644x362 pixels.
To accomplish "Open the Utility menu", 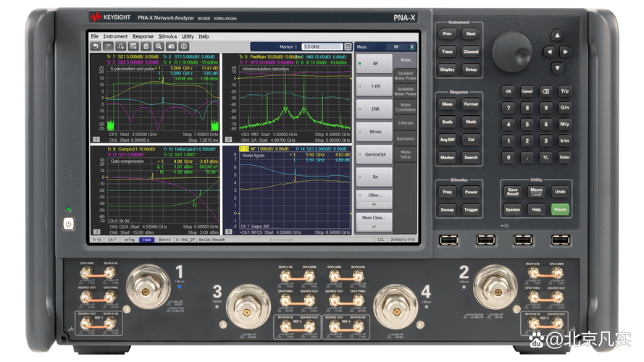I will [x=188, y=36].
